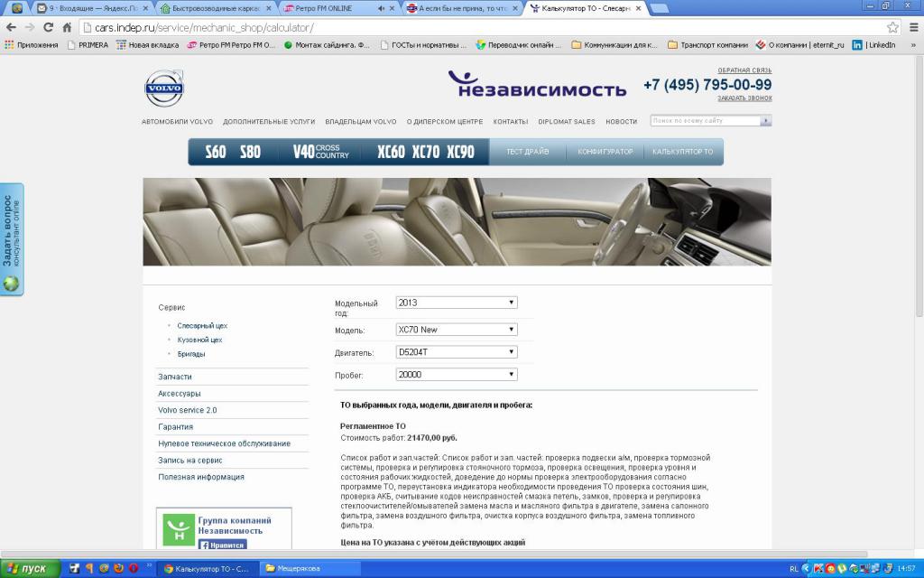Click the site search input field

click(706, 121)
